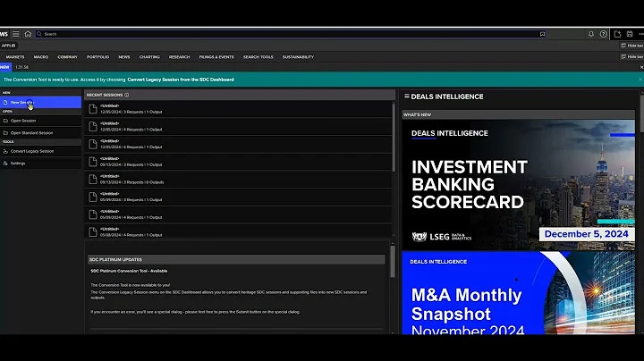Click the SDC Platinum Updates scrollbar
The width and height of the screenshot is (644, 361).
pyautogui.click(x=393, y=261)
